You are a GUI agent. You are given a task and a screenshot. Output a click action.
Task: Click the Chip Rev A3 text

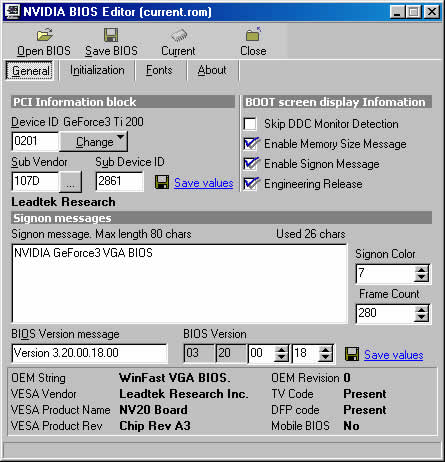click(x=155, y=426)
